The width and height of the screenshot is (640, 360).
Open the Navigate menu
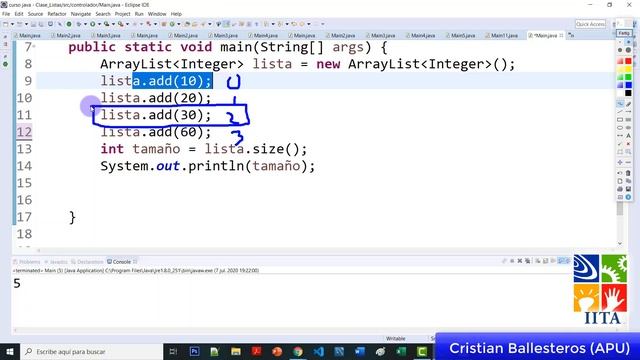(x=81, y=14)
